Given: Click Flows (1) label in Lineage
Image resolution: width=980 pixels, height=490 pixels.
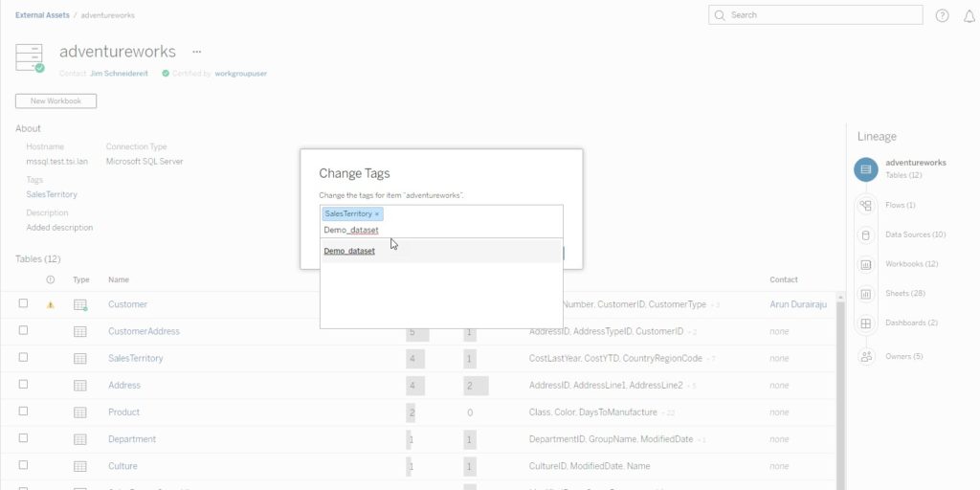Looking at the screenshot, I should point(900,205).
